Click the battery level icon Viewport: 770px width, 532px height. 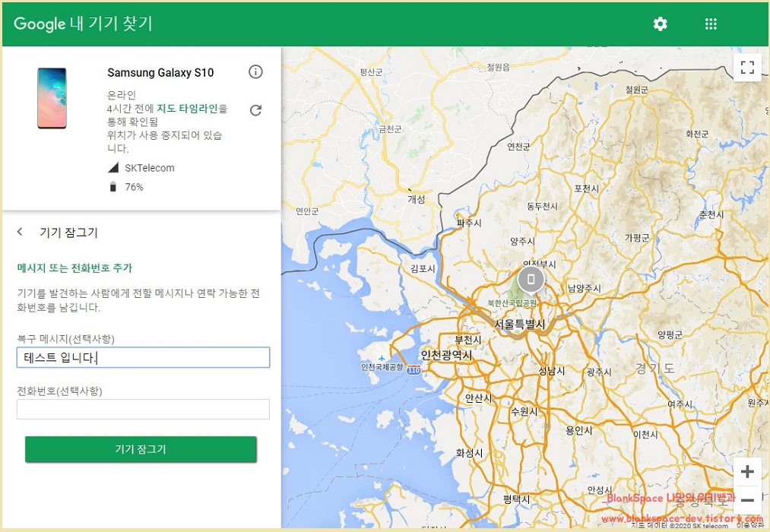(x=113, y=186)
